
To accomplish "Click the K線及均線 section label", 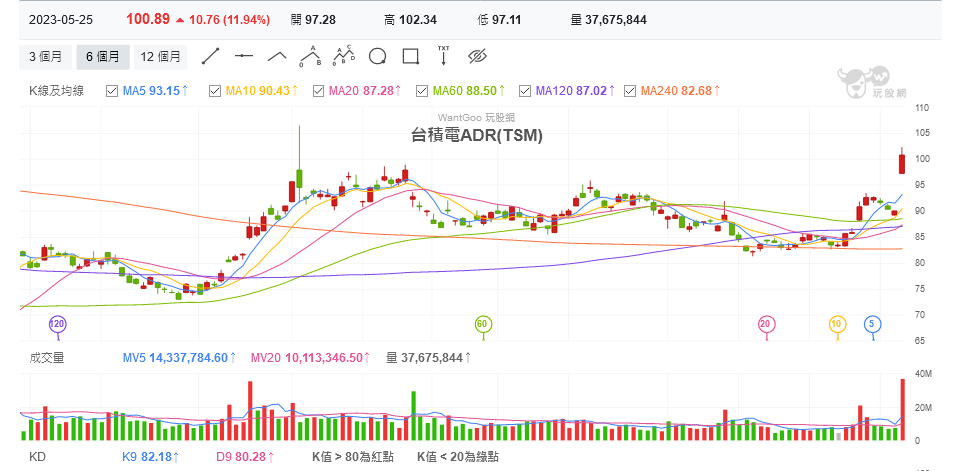I will (57, 91).
